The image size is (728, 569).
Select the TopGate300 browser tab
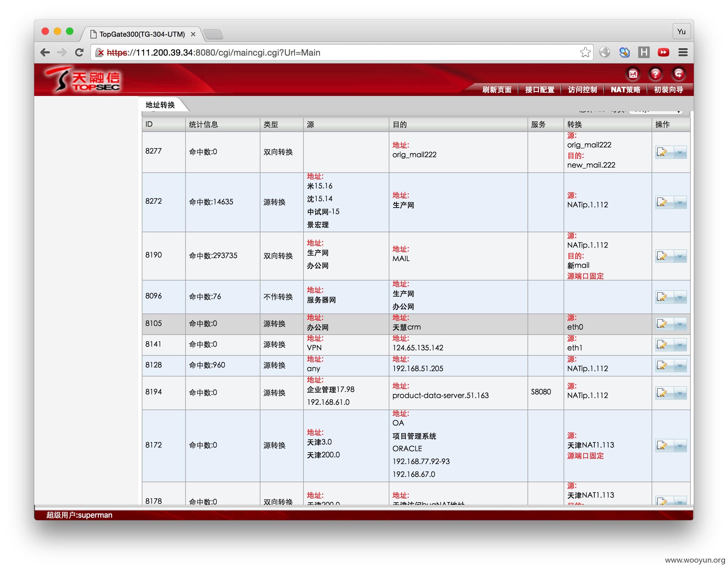142,34
